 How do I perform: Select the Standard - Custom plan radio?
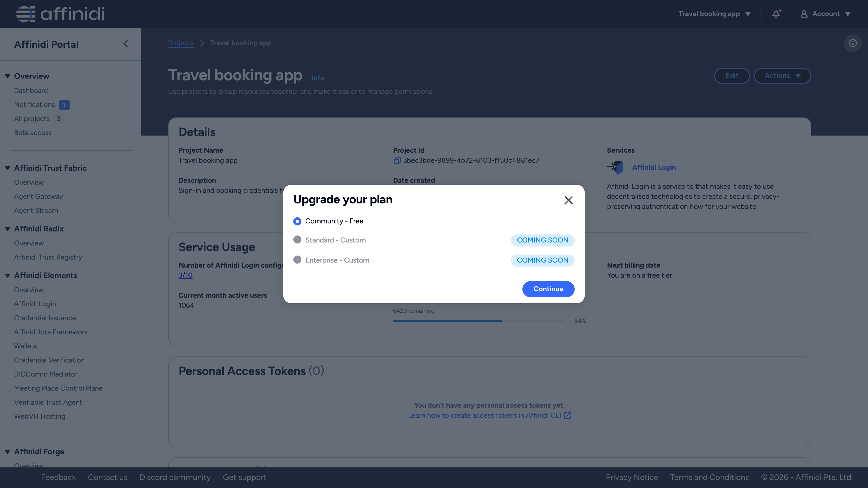(x=297, y=239)
